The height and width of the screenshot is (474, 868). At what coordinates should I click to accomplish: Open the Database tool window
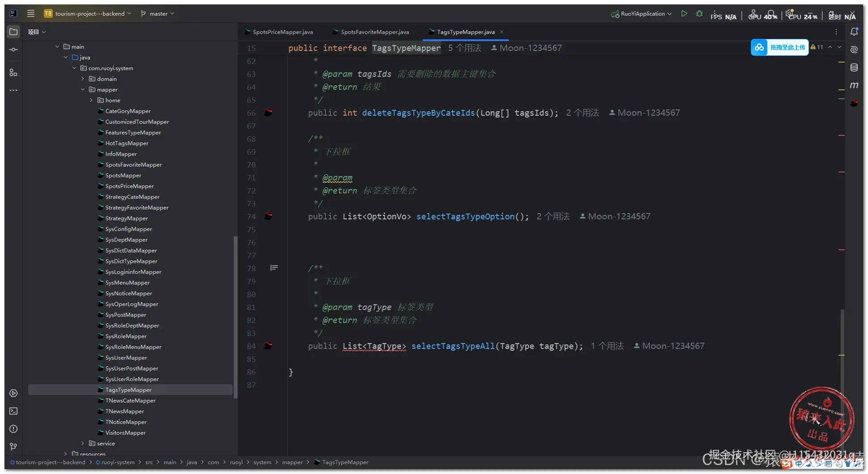click(x=854, y=67)
